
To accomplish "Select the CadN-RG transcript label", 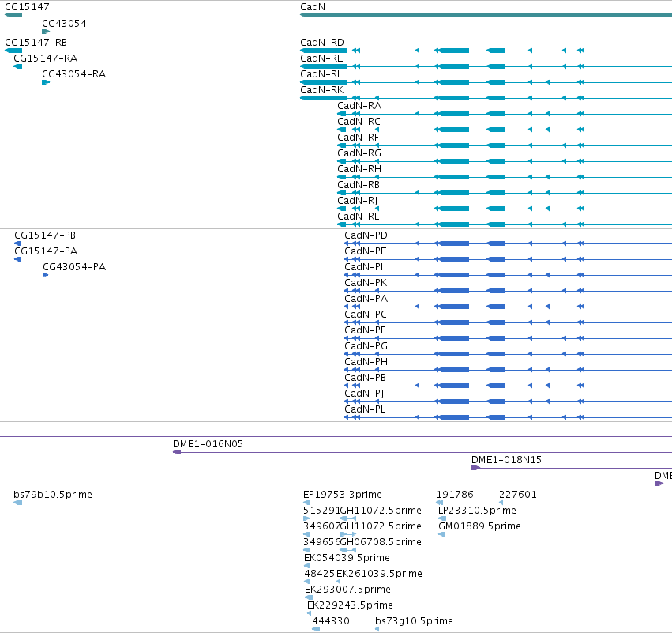I will (x=359, y=153).
